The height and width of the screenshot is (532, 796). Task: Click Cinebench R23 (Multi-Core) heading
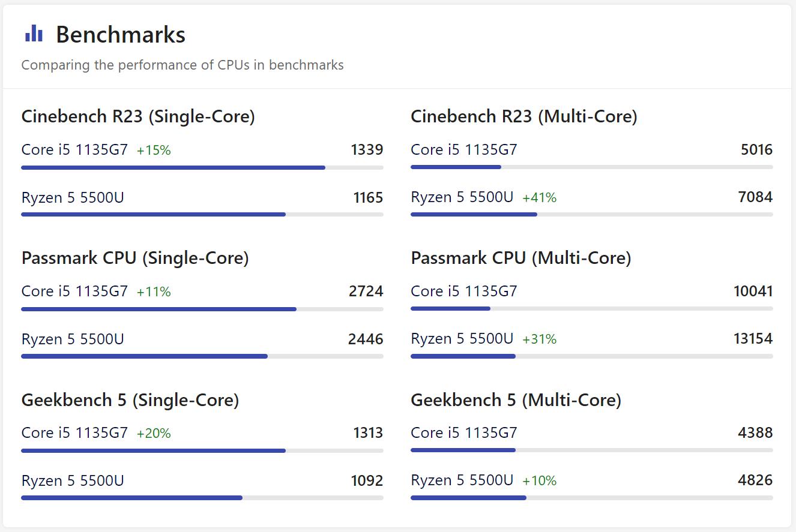pos(523,116)
